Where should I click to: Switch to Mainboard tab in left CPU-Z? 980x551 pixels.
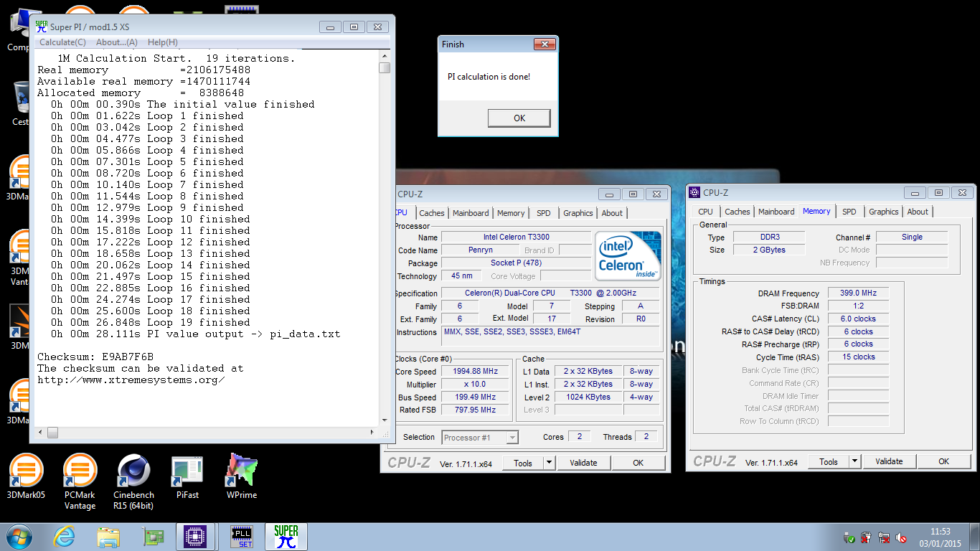click(471, 213)
